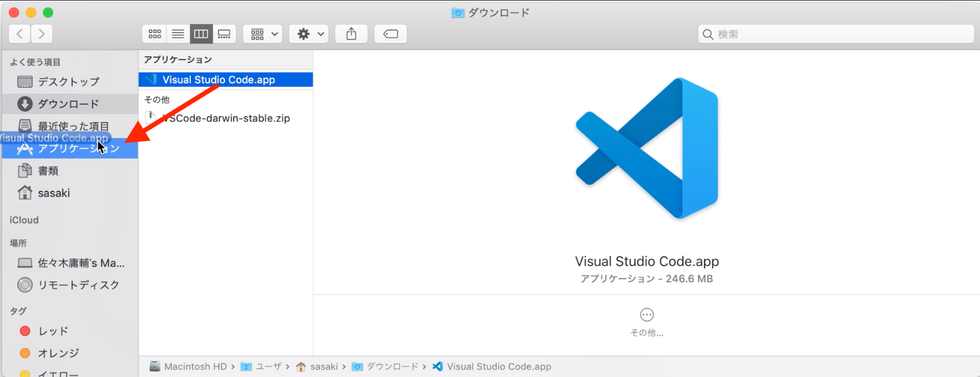Click the iCloud sidebar heading

click(24, 220)
